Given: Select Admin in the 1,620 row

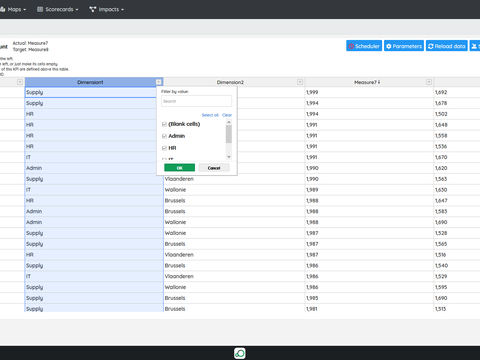Looking at the screenshot, I should click(94, 168).
